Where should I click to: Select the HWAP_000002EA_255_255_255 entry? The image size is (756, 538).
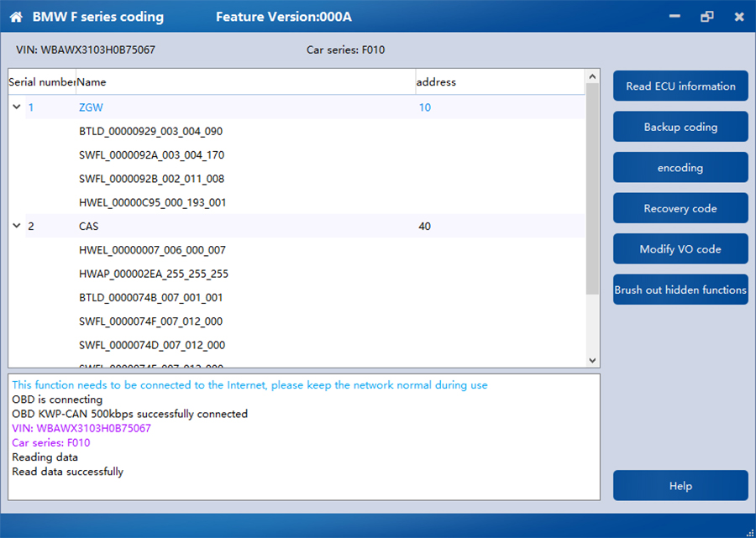pyautogui.click(x=154, y=274)
